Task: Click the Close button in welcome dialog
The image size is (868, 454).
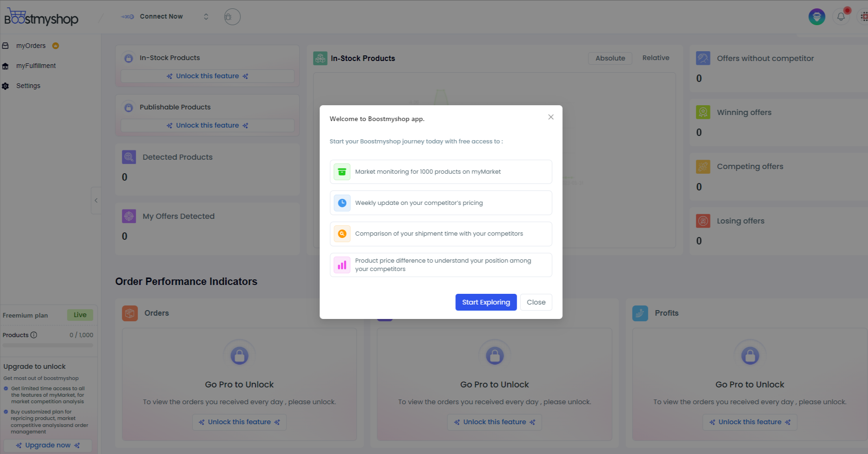Action: (x=536, y=302)
